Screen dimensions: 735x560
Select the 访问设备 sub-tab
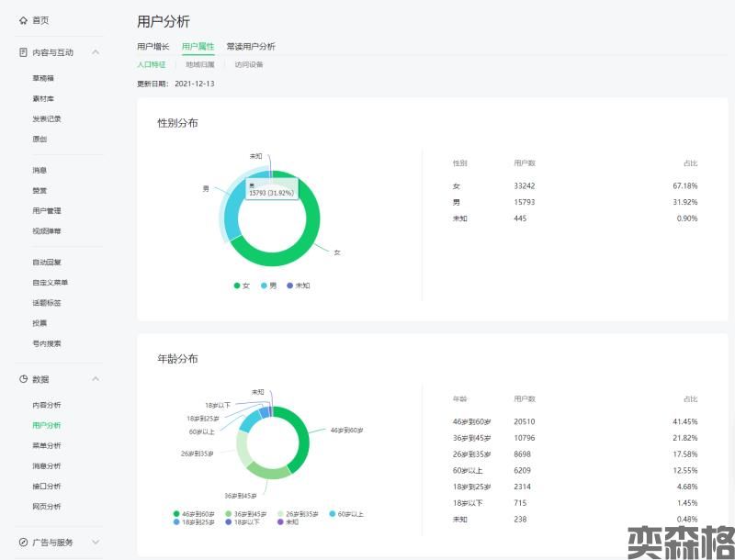[248, 65]
